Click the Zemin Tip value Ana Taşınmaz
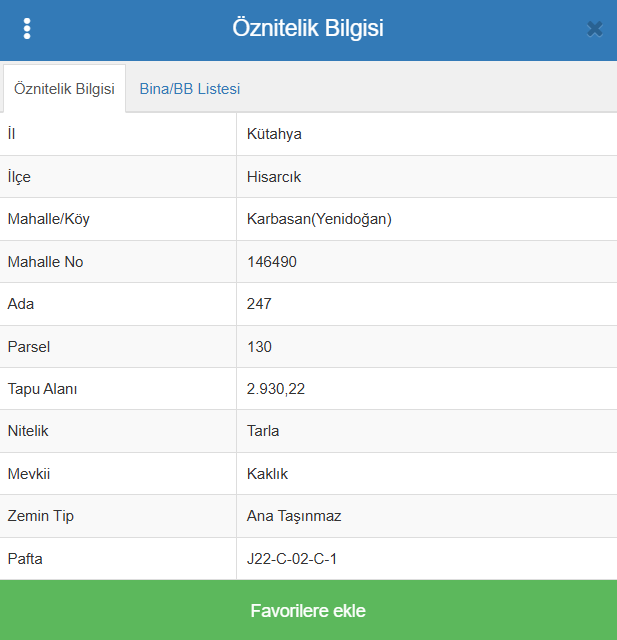Viewport: 617px width, 640px height. point(294,516)
